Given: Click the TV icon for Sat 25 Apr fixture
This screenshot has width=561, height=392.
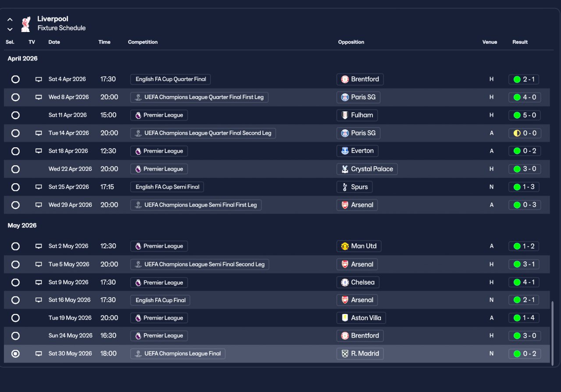Looking at the screenshot, I should tap(39, 187).
